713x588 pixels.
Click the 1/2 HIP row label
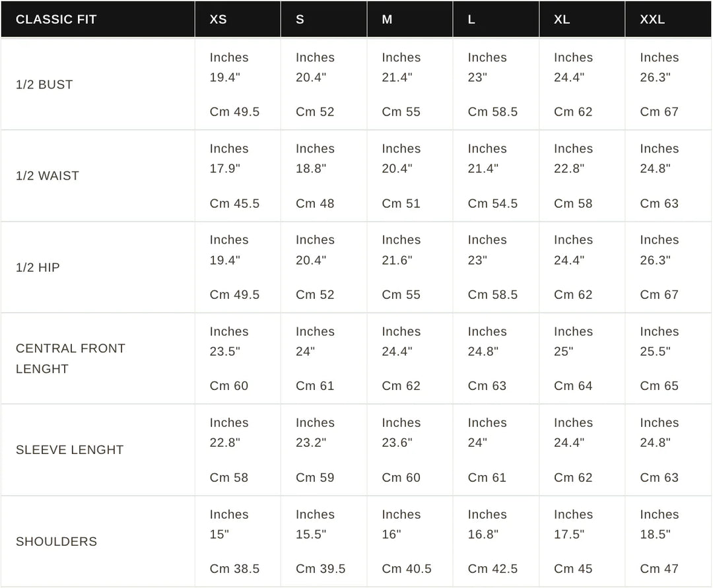tap(38, 267)
